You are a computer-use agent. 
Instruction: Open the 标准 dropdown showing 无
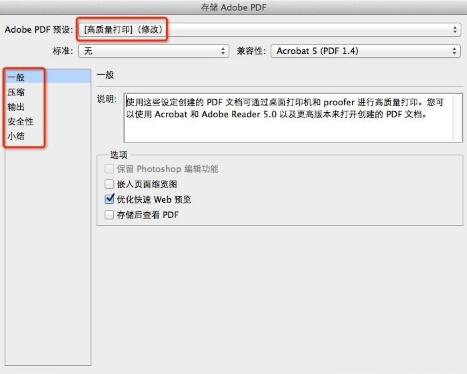click(x=153, y=51)
